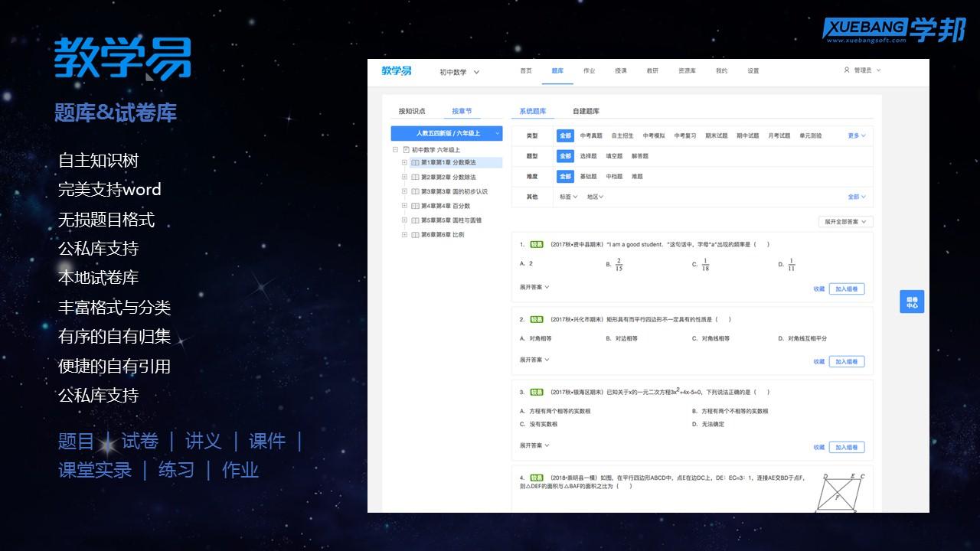Open the 授课 nav item
This screenshot has width=980, height=551.
[x=621, y=70]
